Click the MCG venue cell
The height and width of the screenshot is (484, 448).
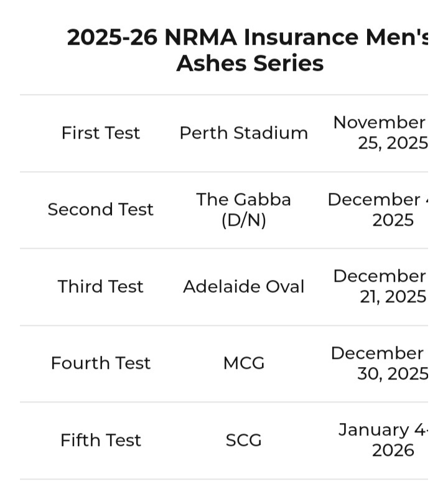[x=244, y=363]
